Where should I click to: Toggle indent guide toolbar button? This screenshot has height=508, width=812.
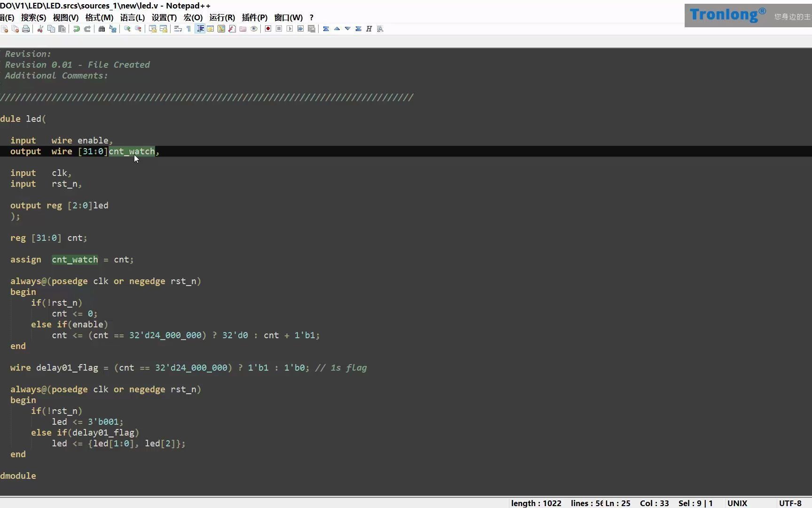[200, 29]
